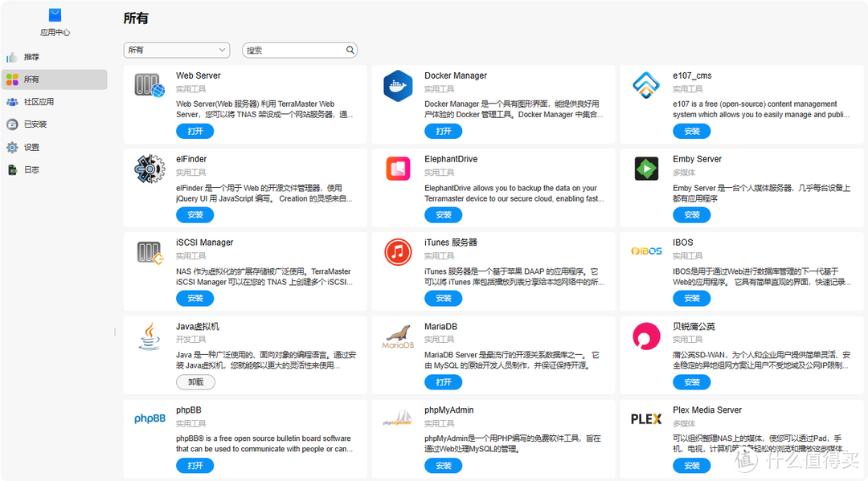This screenshot has height=481, width=868.
Task: Click the 贝锐蒲公英 app icon
Action: [646, 336]
